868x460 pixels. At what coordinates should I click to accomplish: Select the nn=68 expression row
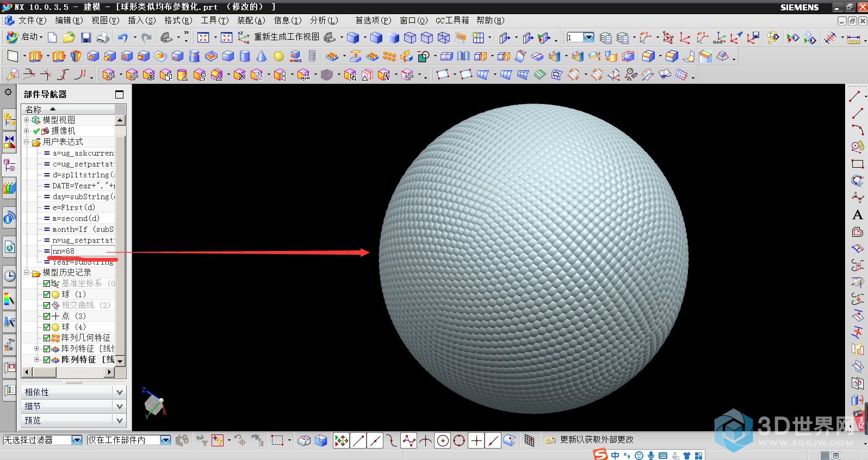79,251
